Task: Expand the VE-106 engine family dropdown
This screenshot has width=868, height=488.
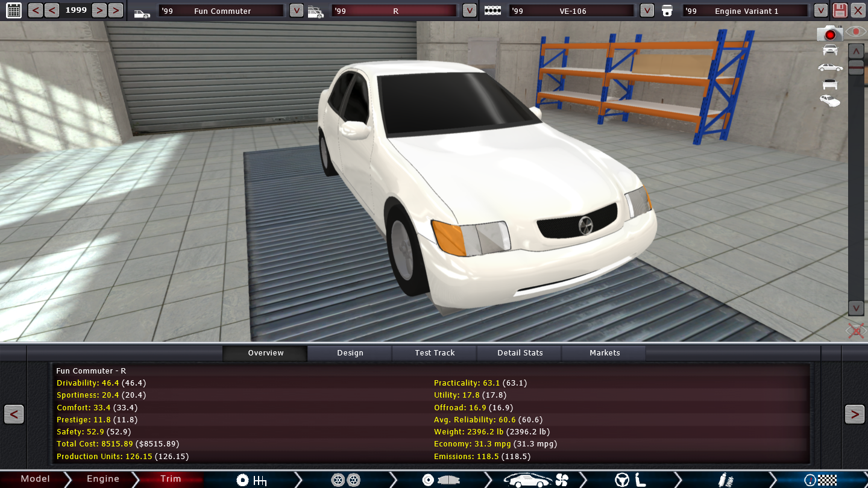Action: [x=647, y=11]
